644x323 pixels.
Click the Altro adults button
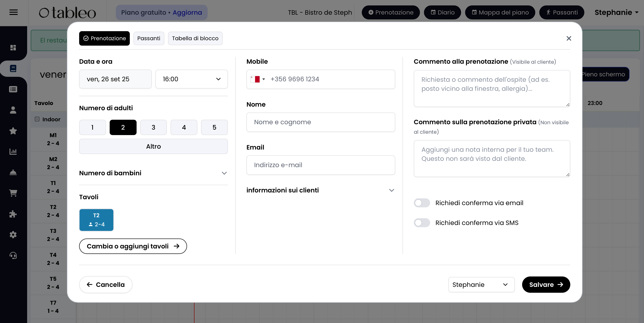point(154,146)
